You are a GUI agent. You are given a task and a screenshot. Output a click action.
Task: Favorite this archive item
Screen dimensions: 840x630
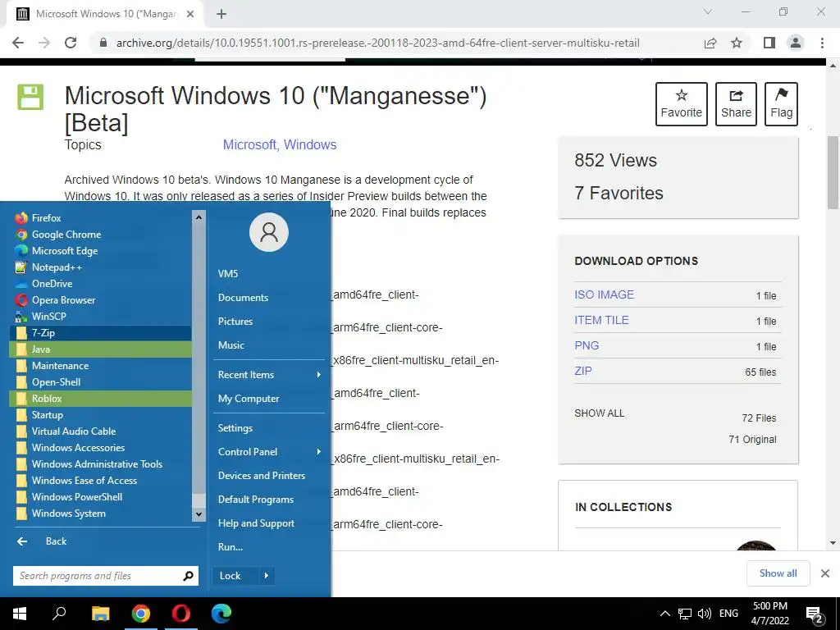click(x=682, y=104)
